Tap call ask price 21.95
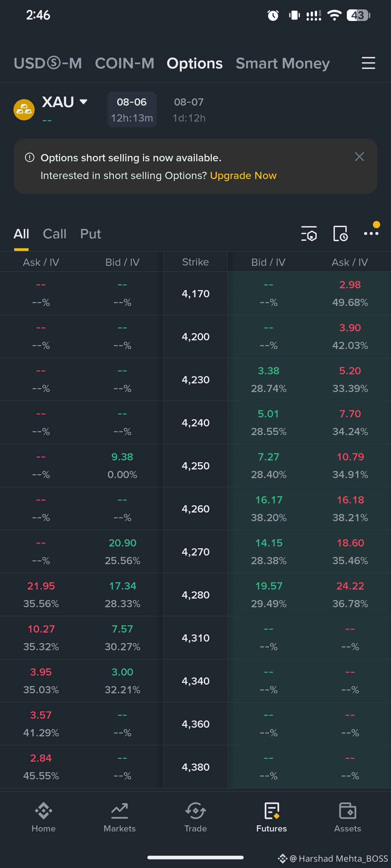 41,586
